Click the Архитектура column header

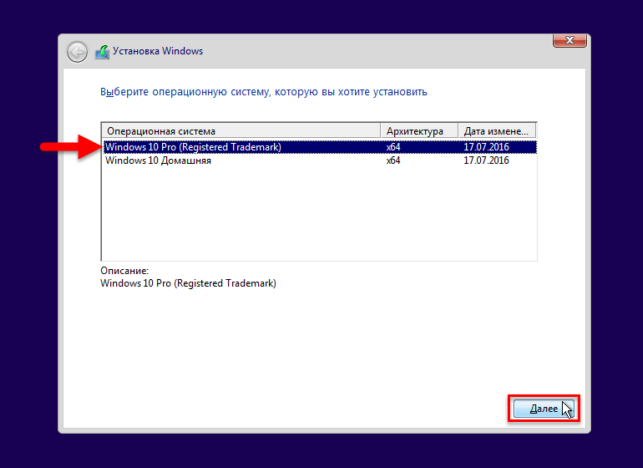[x=419, y=131]
